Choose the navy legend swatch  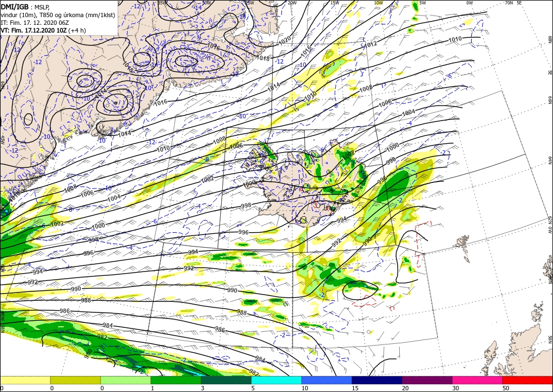tap(377, 380)
